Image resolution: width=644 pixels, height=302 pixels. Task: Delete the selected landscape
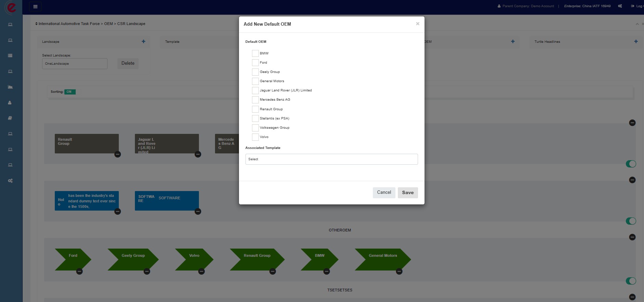pos(128,63)
